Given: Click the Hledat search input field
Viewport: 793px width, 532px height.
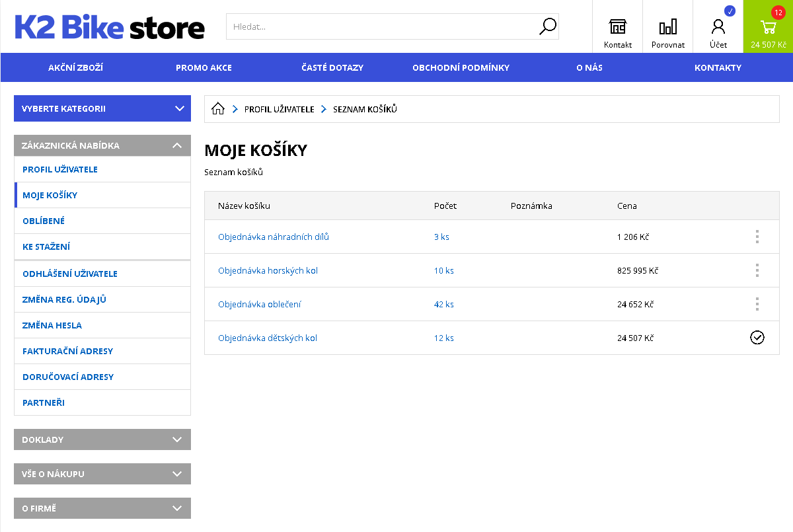Looking at the screenshot, I should tap(380, 26).
